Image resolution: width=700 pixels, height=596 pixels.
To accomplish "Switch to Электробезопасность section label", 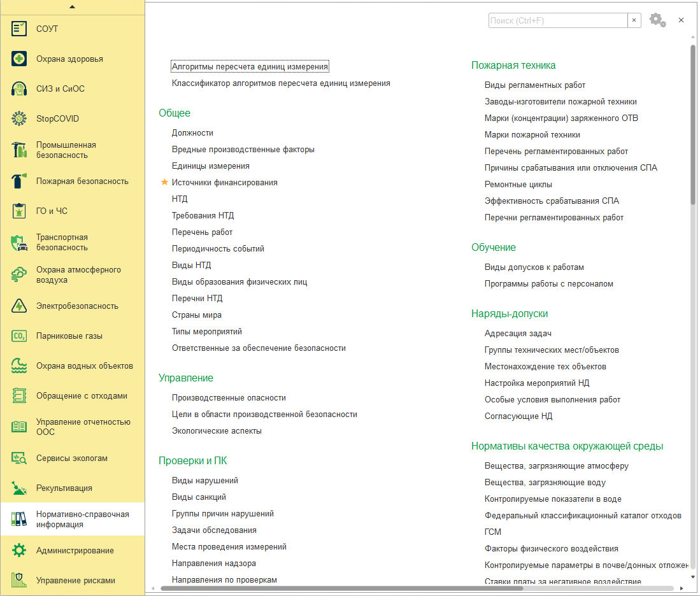I will click(77, 306).
